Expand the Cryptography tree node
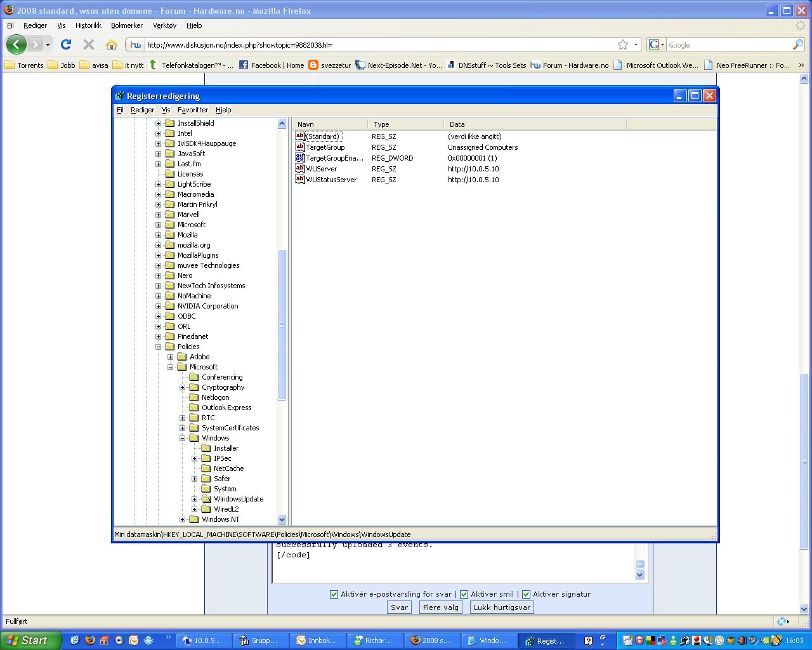 pos(182,387)
